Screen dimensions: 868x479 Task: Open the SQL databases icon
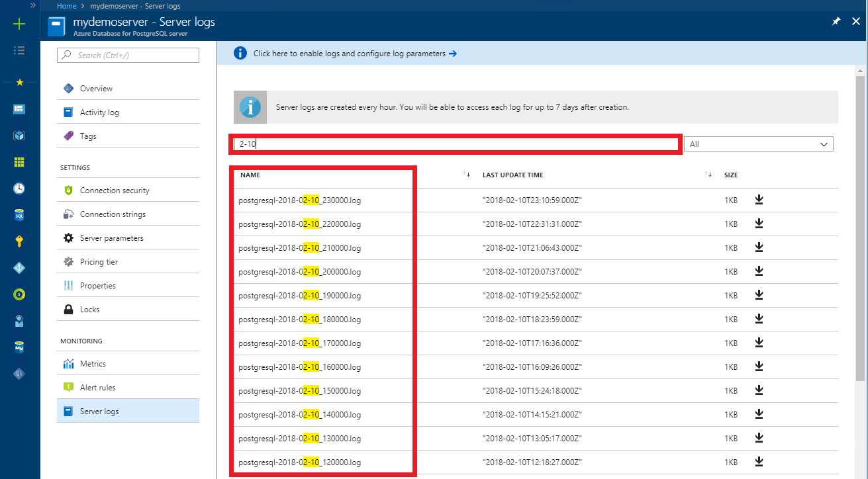click(19, 215)
